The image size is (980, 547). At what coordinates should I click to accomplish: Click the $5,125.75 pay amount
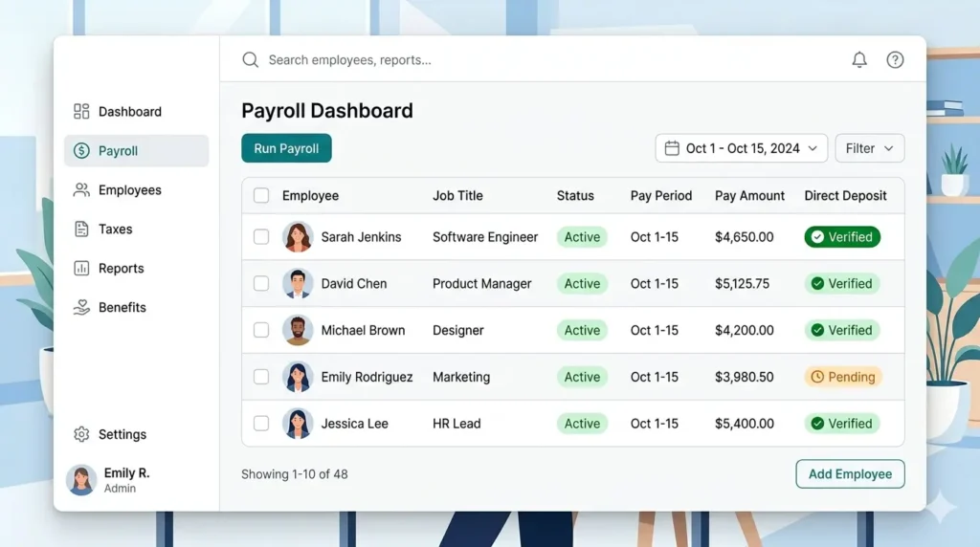742,283
